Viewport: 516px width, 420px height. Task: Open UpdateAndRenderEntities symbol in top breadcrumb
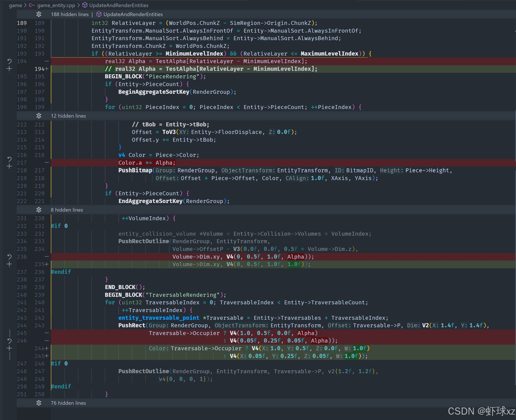[x=118, y=5]
